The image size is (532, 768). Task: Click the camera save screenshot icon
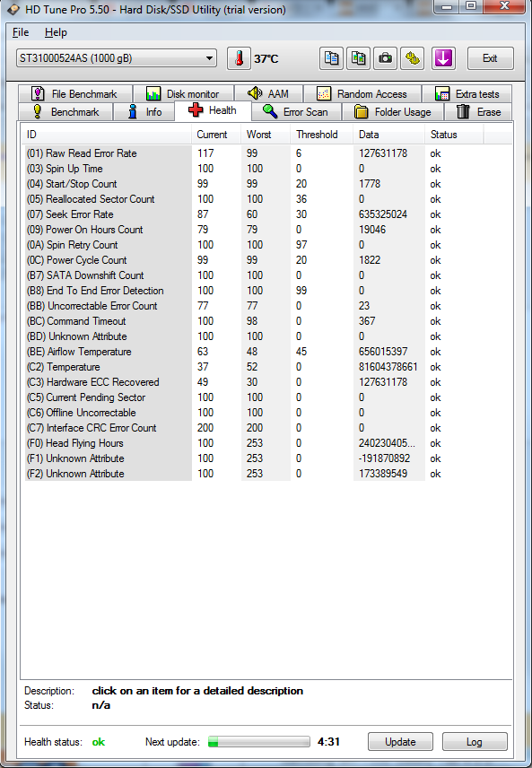point(386,59)
